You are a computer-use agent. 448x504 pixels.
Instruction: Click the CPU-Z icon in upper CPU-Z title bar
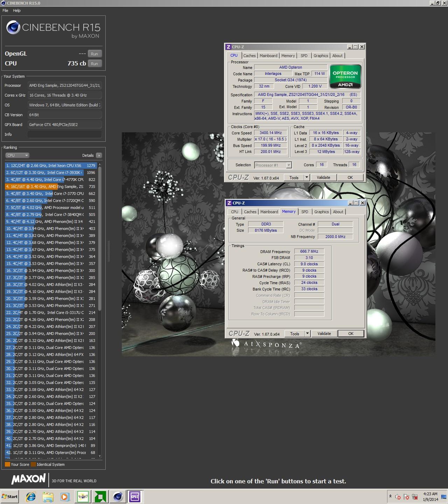(x=229, y=47)
